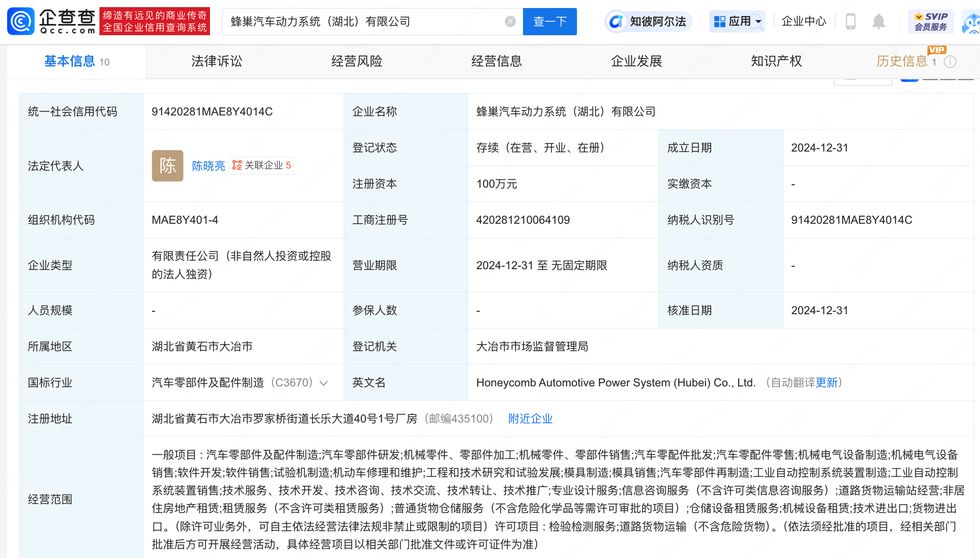
Task: Click 工商注册号 value 420281210064109
Action: point(523,220)
